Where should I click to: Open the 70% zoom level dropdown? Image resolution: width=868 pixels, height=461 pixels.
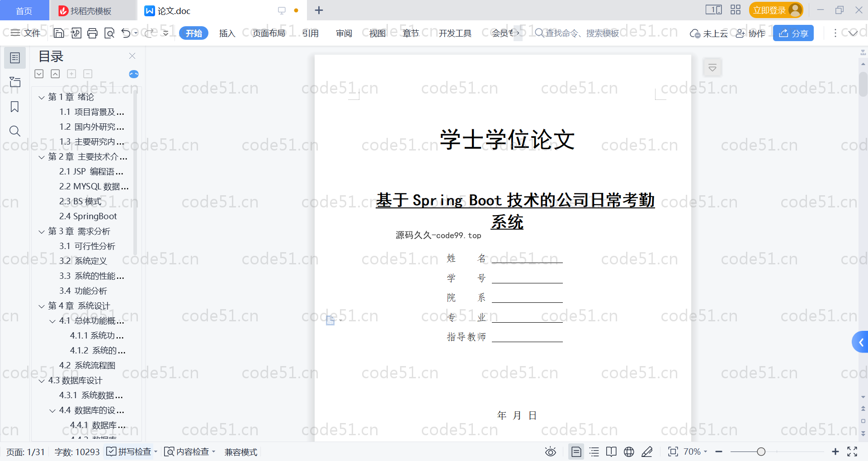coord(695,452)
